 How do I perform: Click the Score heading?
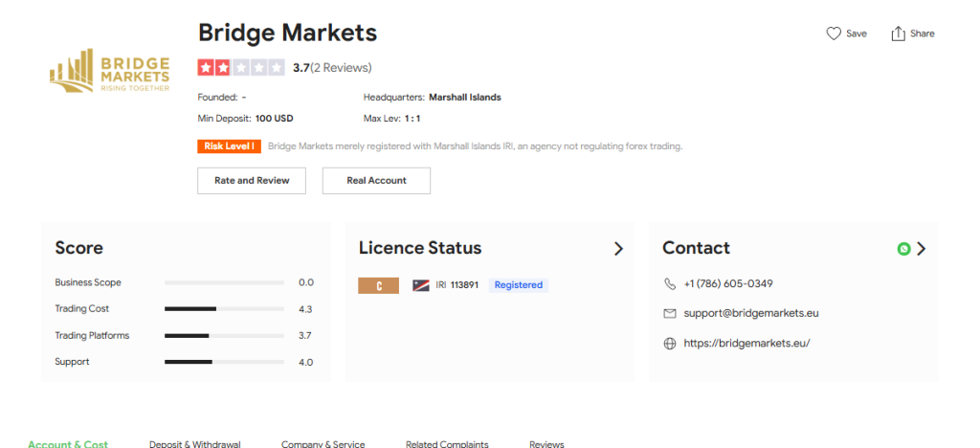(78, 248)
